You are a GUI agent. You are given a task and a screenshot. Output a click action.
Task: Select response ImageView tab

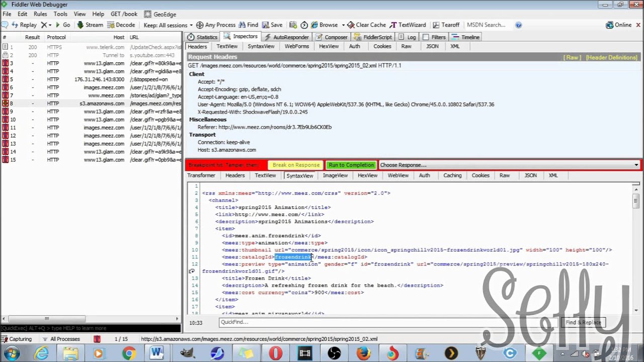335,175
